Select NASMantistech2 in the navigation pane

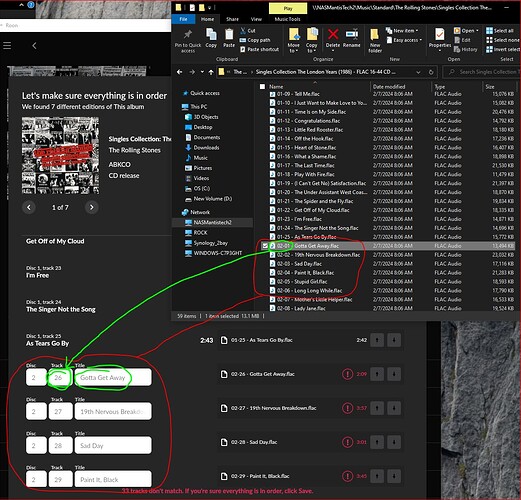point(212,222)
